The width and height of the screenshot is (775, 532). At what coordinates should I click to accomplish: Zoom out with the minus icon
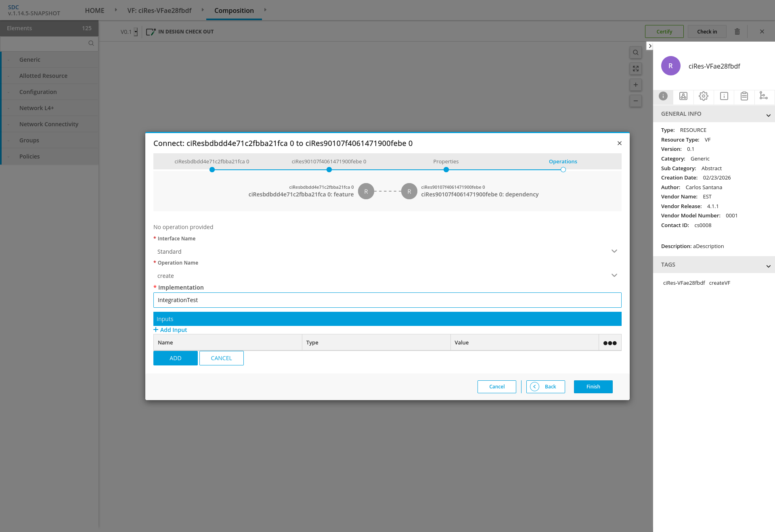[x=635, y=101]
